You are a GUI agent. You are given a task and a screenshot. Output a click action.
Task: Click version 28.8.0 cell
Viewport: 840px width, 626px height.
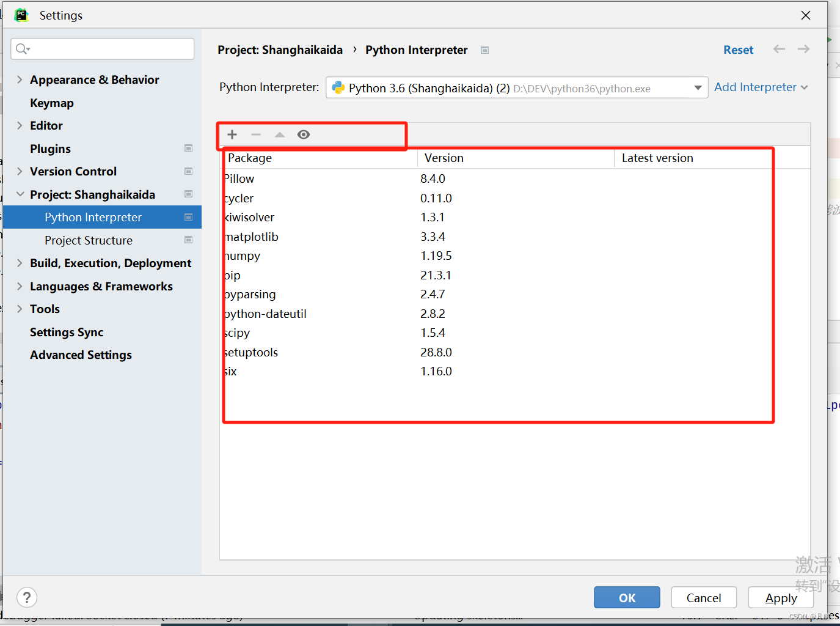pyautogui.click(x=436, y=352)
